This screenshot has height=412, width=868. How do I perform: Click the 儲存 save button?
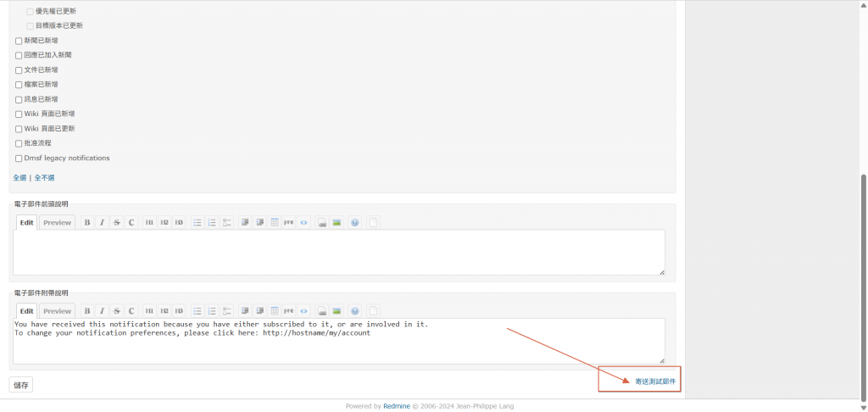(21, 385)
